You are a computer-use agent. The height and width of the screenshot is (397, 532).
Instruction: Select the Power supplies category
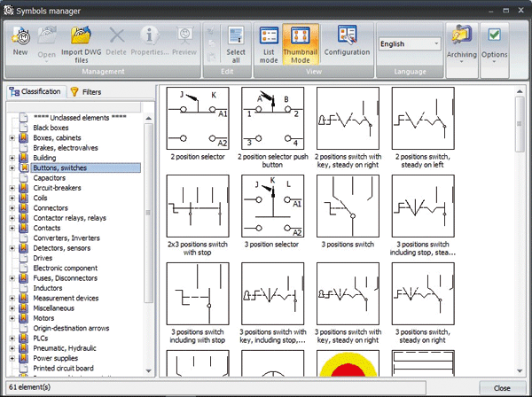[x=55, y=358]
